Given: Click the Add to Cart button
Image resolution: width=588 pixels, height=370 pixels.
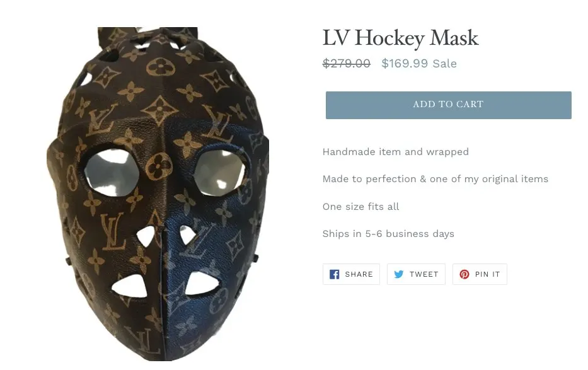Looking at the screenshot, I should pos(448,105).
